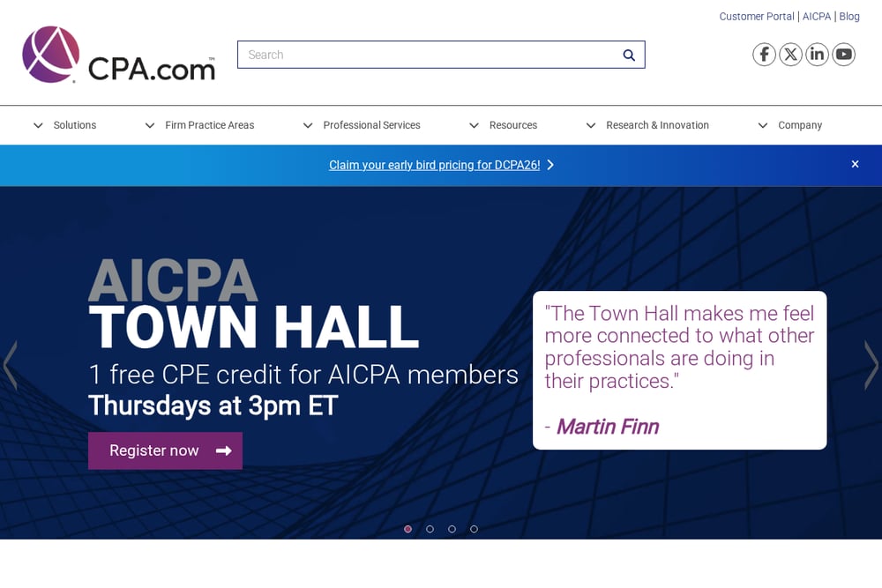882x588 pixels.
Task: Open the Customer Portal link
Action: [x=757, y=16]
